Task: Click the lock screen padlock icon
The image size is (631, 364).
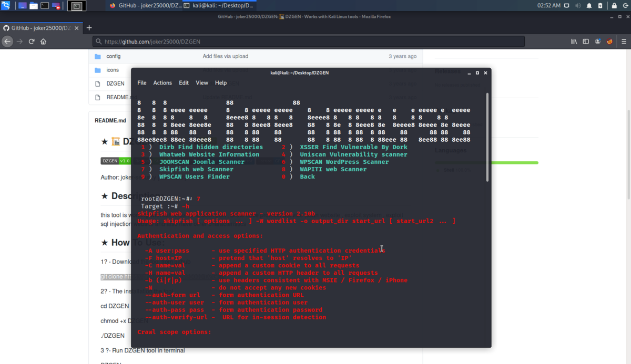Action: [614, 6]
